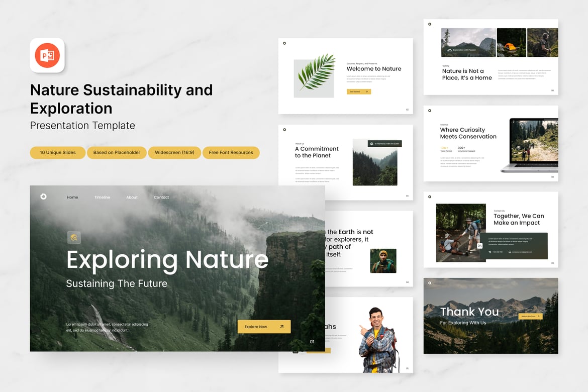588x392 pixels.
Task: Click the dot icon on Thank You slide
Action: coord(430,283)
